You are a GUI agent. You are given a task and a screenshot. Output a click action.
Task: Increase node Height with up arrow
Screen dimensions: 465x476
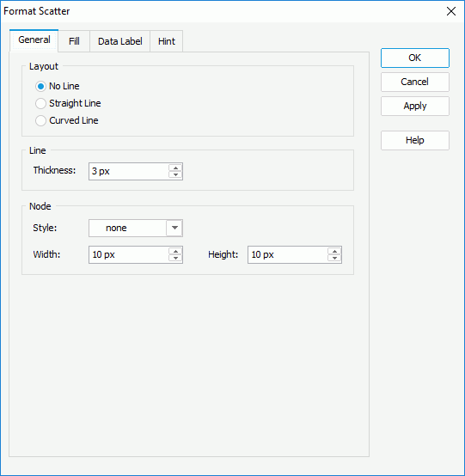tap(334, 251)
